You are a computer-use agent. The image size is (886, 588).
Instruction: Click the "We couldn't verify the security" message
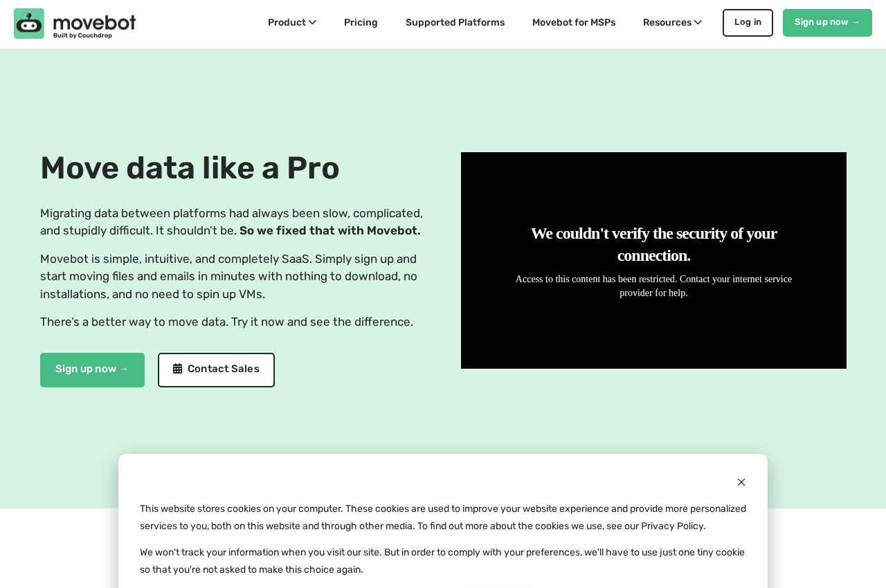[x=653, y=244]
